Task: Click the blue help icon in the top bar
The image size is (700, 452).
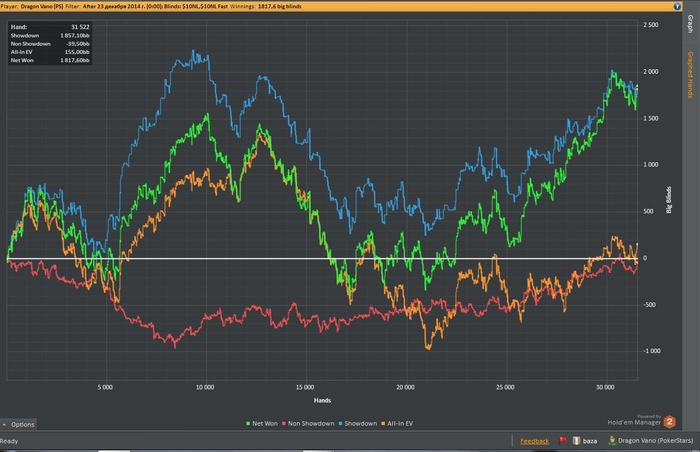Action: coord(677,6)
